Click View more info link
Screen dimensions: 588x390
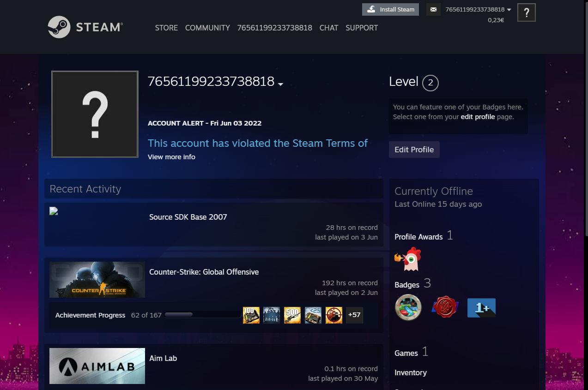tap(171, 157)
